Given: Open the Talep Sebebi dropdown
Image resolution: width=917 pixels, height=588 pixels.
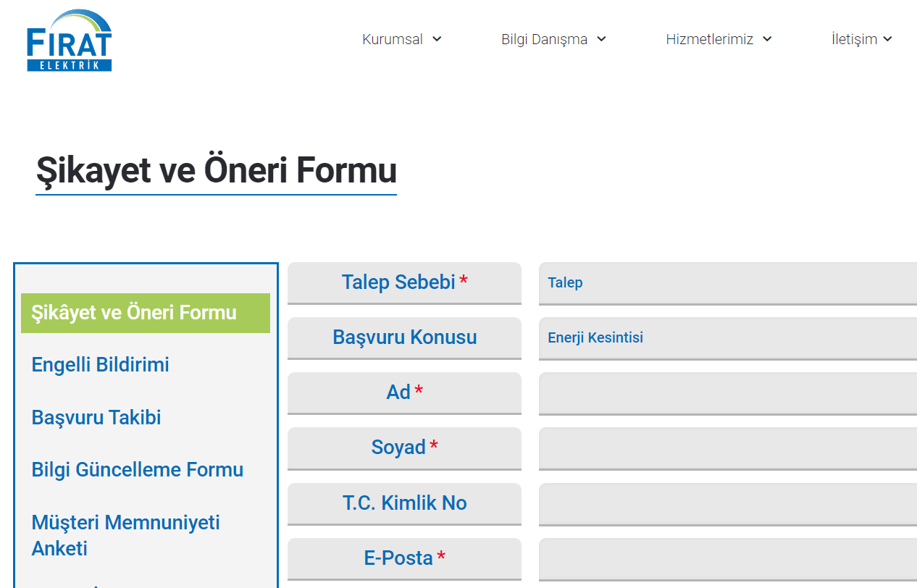Looking at the screenshot, I should click(x=727, y=282).
